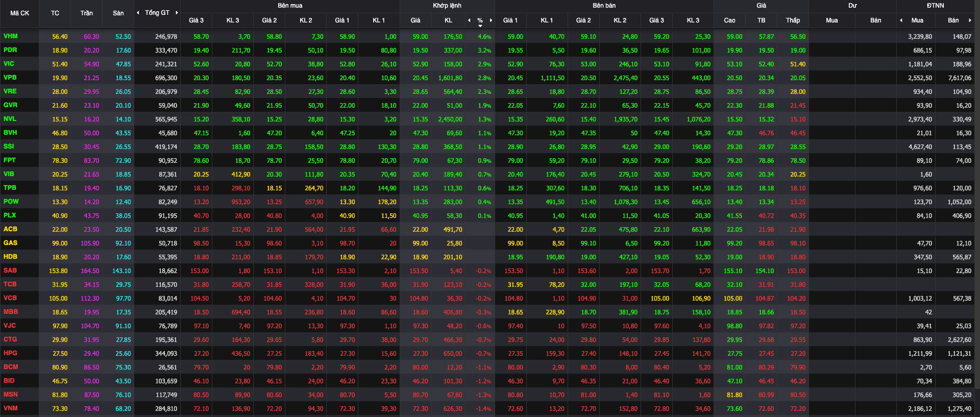Click the % column header under Khớp lệnh

coord(480,20)
